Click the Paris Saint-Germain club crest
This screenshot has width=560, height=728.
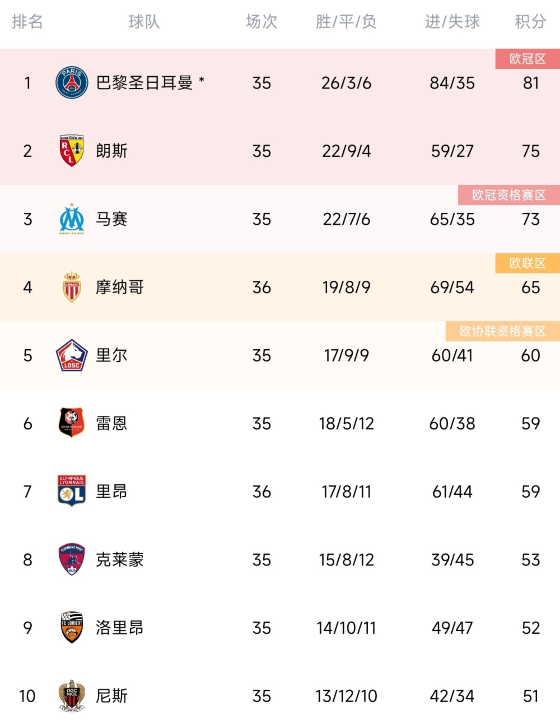72,83
